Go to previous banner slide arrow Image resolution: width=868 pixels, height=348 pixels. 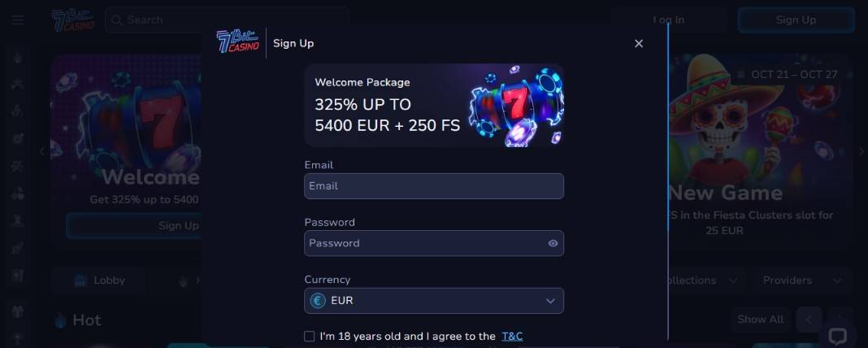(x=43, y=151)
